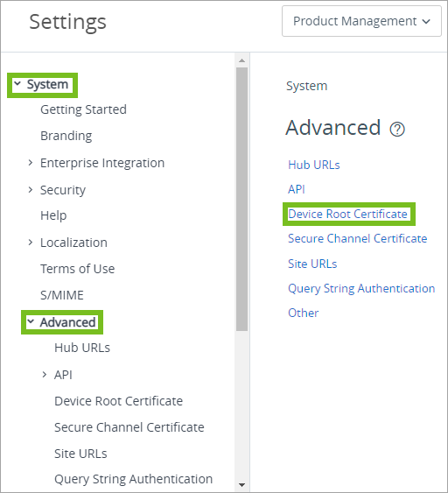
Task: Expand the API node under Advanced
Action: pos(45,375)
